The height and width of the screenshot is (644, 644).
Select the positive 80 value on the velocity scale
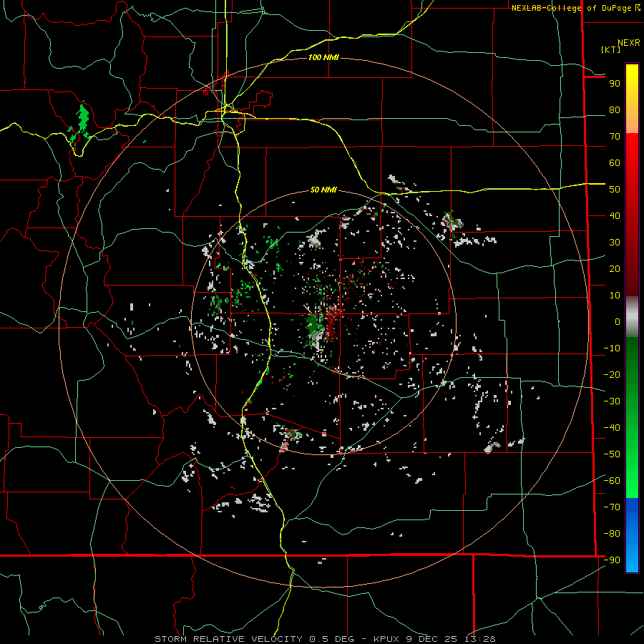pyautogui.click(x=615, y=110)
